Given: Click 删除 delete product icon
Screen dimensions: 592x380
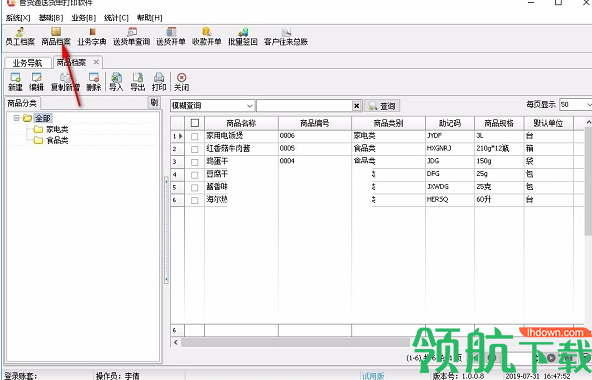Looking at the screenshot, I should coord(94,82).
